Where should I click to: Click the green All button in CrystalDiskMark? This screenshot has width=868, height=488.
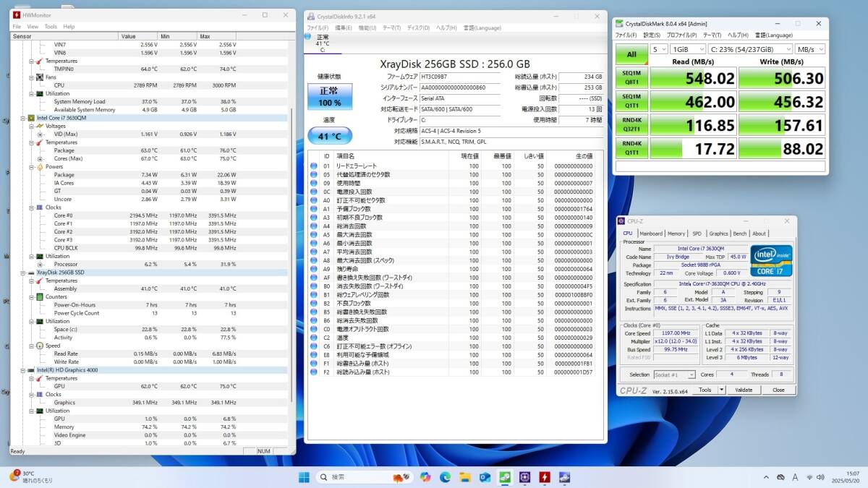tap(631, 54)
